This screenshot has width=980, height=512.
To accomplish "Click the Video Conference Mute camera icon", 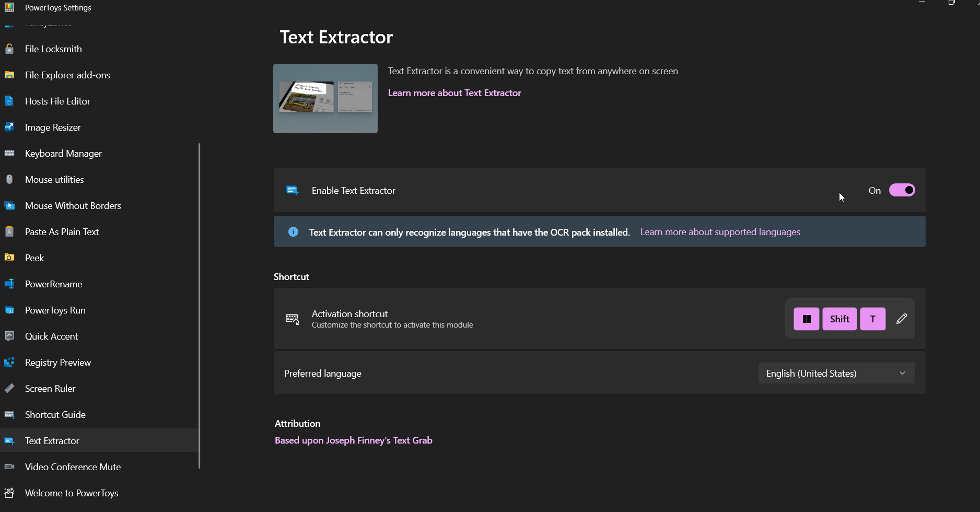I will pyautogui.click(x=9, y=467).
